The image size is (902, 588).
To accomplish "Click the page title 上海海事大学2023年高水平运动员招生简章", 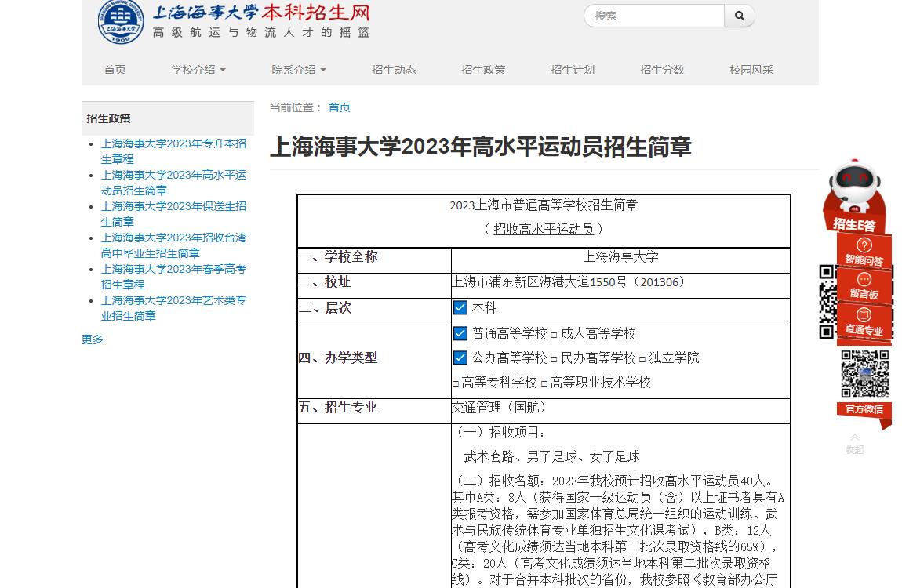I will 480,147.
